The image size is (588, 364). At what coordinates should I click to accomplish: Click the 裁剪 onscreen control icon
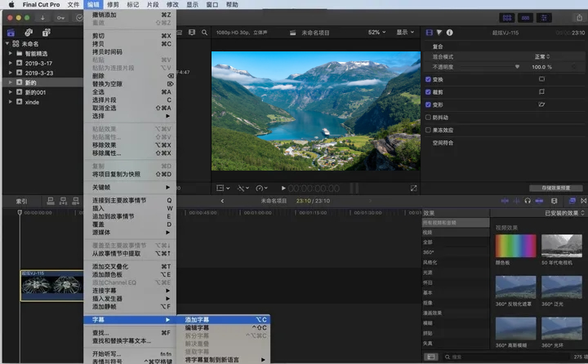pos(541,91)
